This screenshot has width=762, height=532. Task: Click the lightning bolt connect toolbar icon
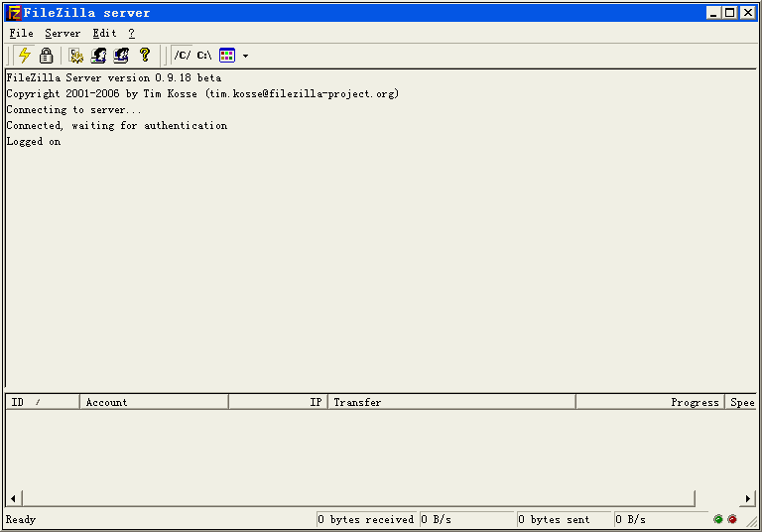24,56
